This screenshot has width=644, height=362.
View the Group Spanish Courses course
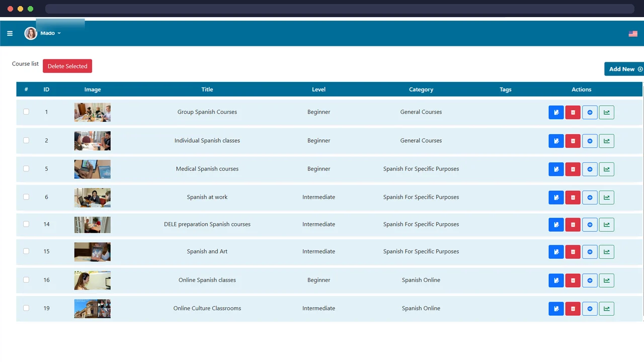pyautogui.click(x=590, y=112)
